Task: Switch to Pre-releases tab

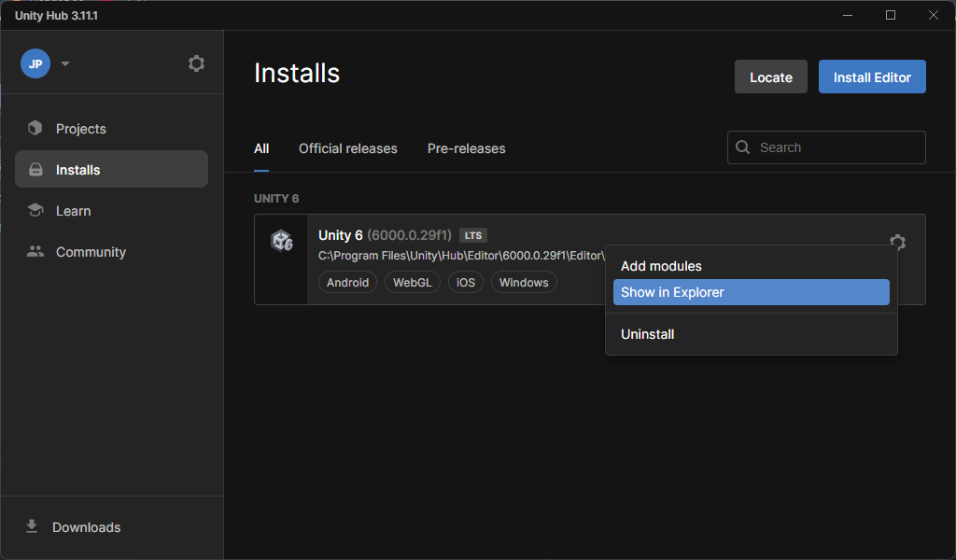Action: click(x=467, y=148)
